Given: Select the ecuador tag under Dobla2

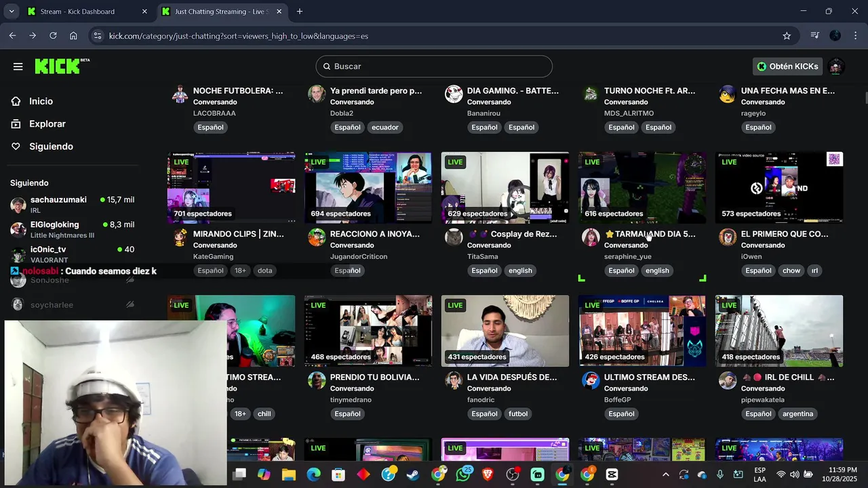Looking at the screenshot, I should tap(385, 127).
